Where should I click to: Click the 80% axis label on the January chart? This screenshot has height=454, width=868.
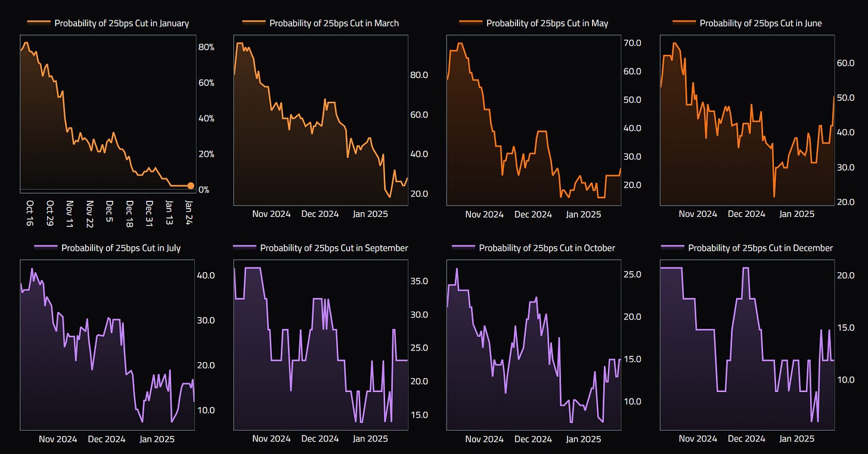[x=206, y=47]
